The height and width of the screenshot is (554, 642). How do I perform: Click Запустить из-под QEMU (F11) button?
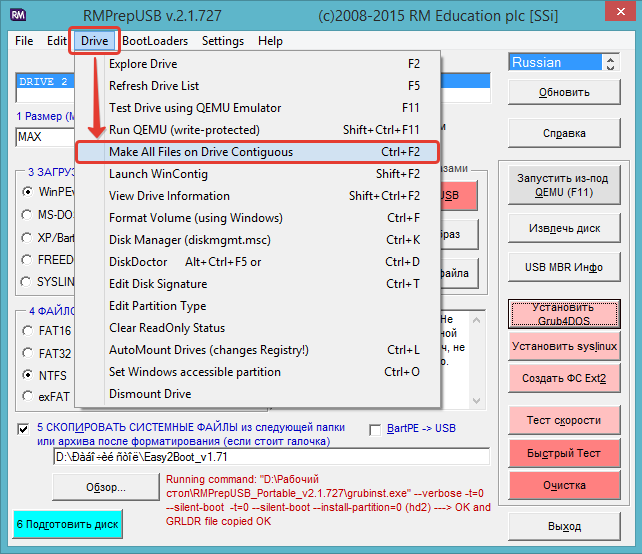(x=564, y=185)
